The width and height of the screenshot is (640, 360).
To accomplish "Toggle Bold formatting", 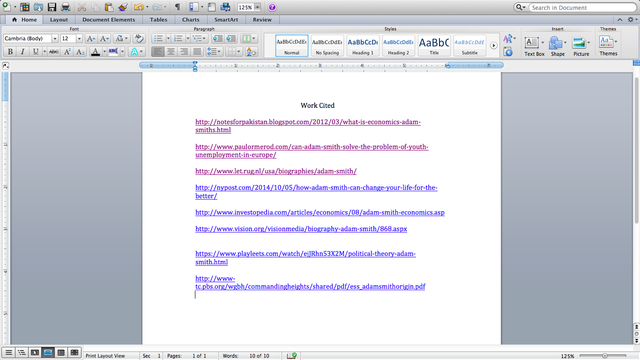I will pyautogui.click(x=10, y=51).
